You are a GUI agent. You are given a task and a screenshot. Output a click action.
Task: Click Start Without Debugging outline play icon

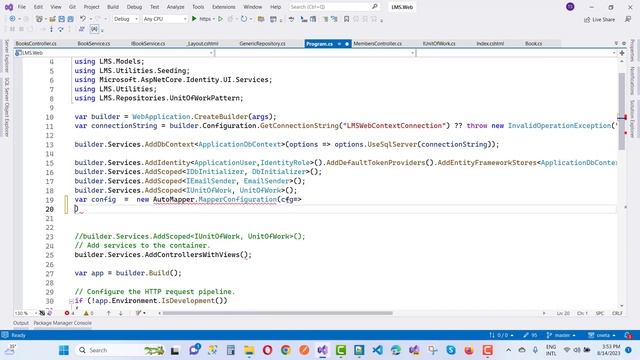(220, 19)
